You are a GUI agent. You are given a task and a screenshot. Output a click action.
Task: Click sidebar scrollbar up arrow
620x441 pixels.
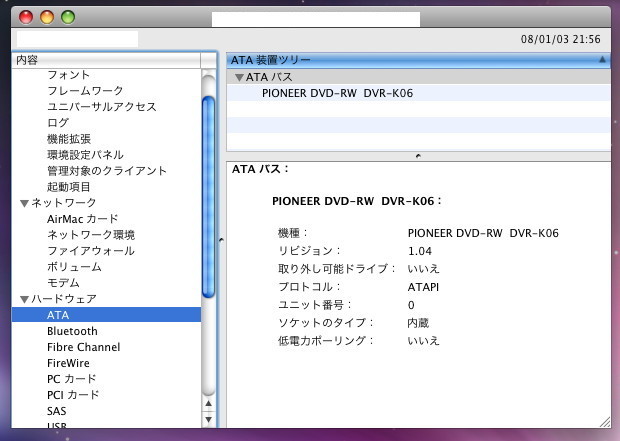tap(208, 404)
